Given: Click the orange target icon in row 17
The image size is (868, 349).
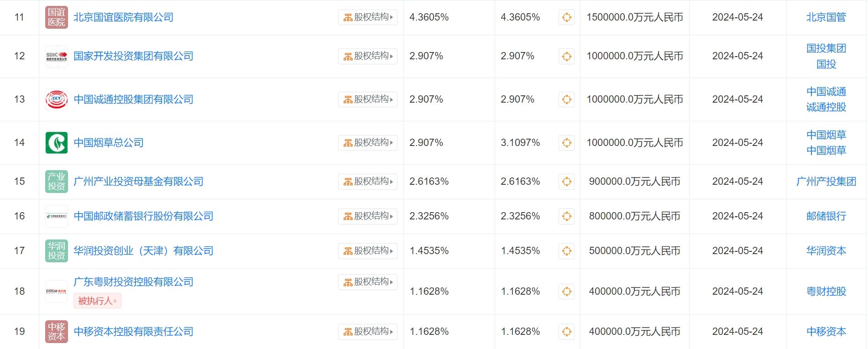Looking at the screenshot, I should click(566, 251).
